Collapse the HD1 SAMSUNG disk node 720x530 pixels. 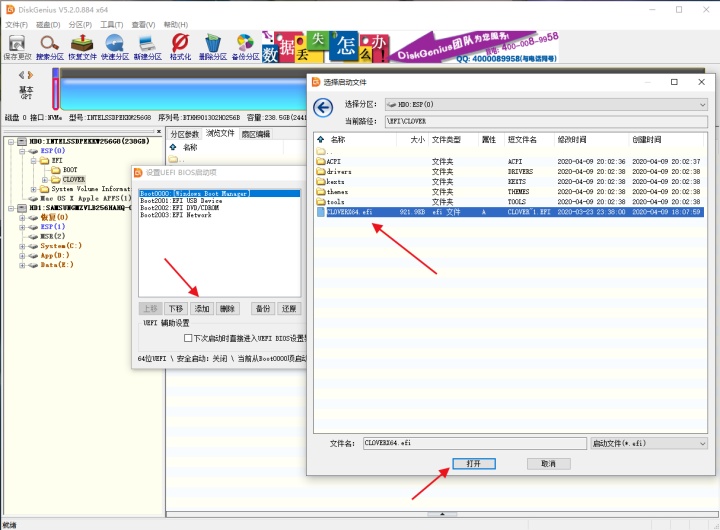pyautogui.click(x=11, y=208)
